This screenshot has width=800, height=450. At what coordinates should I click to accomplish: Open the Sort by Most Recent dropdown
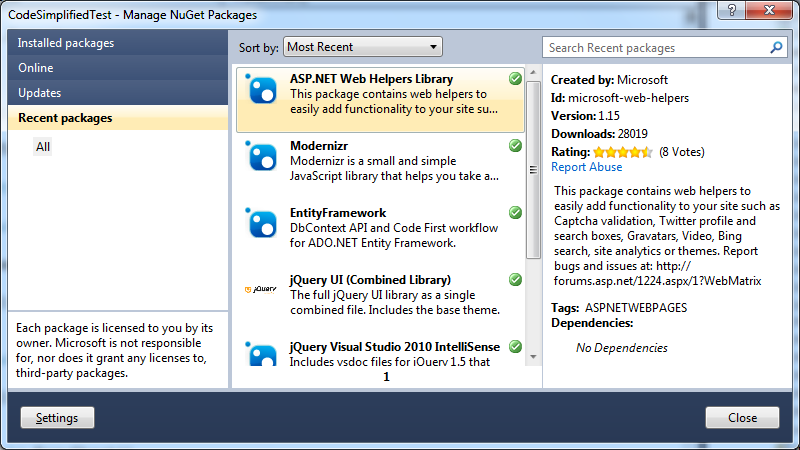click(x=363, y=47)
